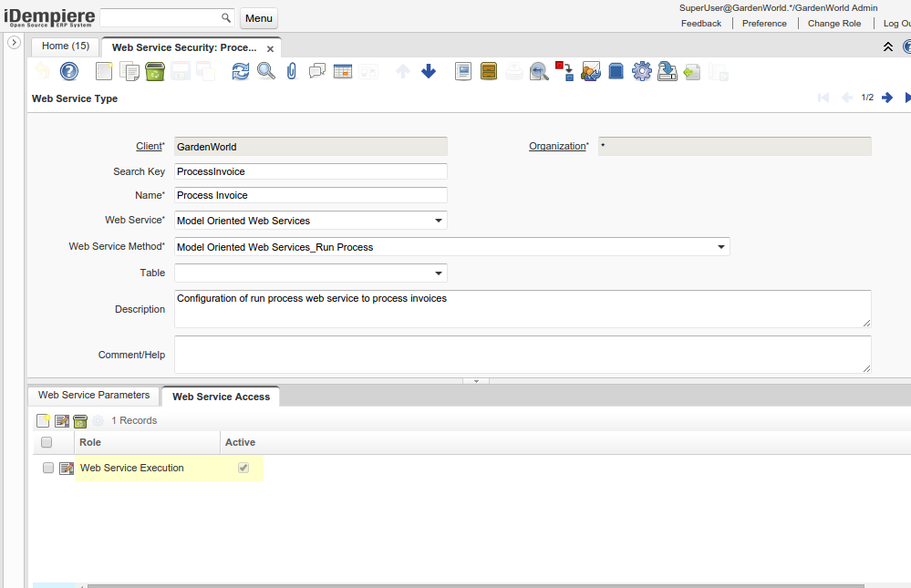
Task: Click the Help question mark icon
Action: click(x=69, y=71)
